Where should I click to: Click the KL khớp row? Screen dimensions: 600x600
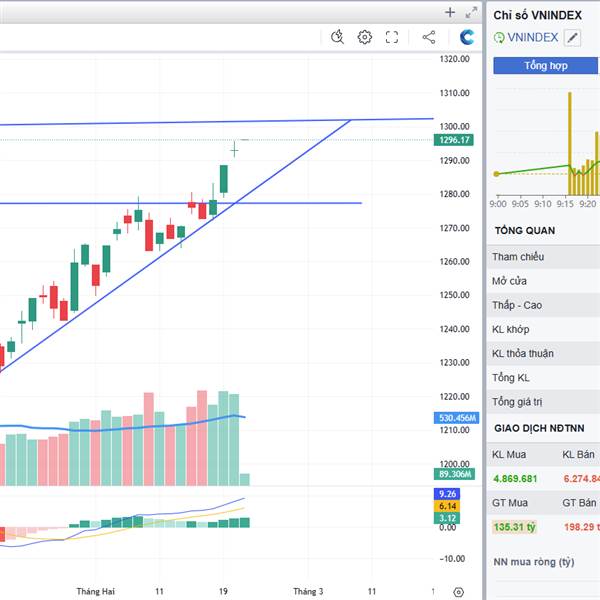(543, 329)
